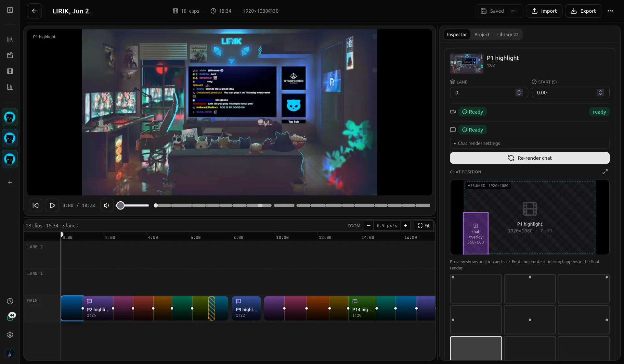Click the LANE value input field

pos(489,93)
